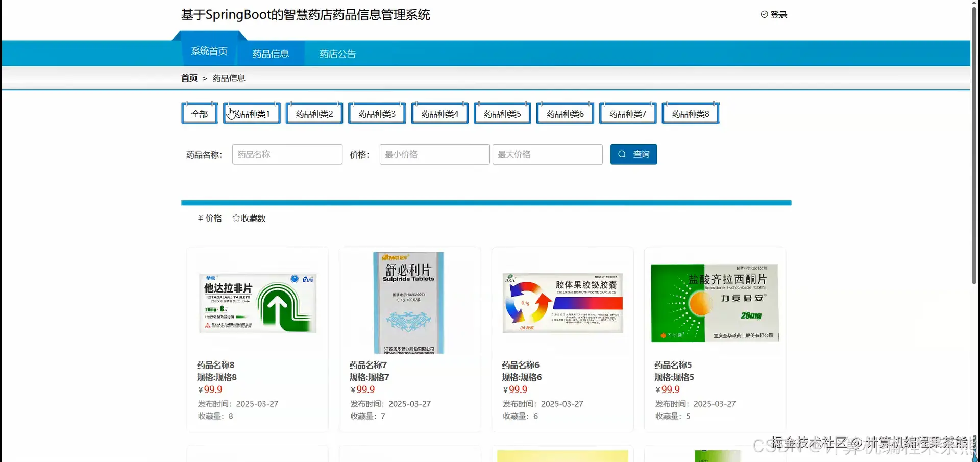This screenshot has height=462, width=980.
Task: Focus the 药品名称 search input
Action: 287,154
